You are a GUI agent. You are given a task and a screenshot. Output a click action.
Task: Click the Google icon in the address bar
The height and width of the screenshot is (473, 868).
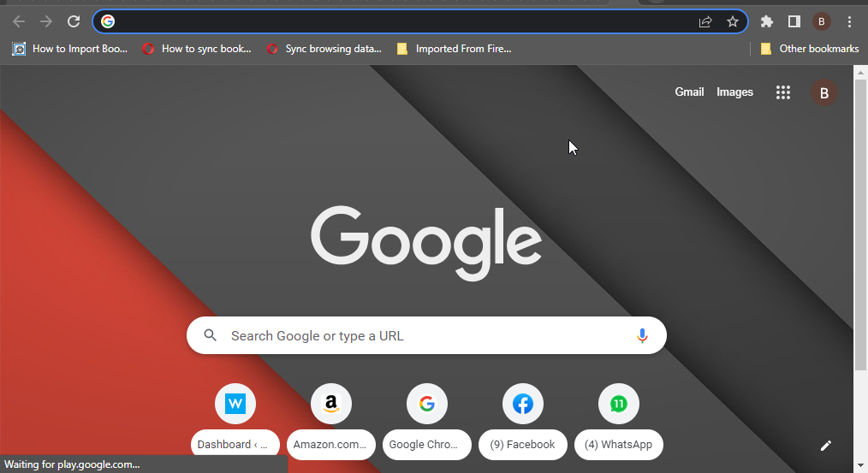pyautogui.click(x=108, y=21)
